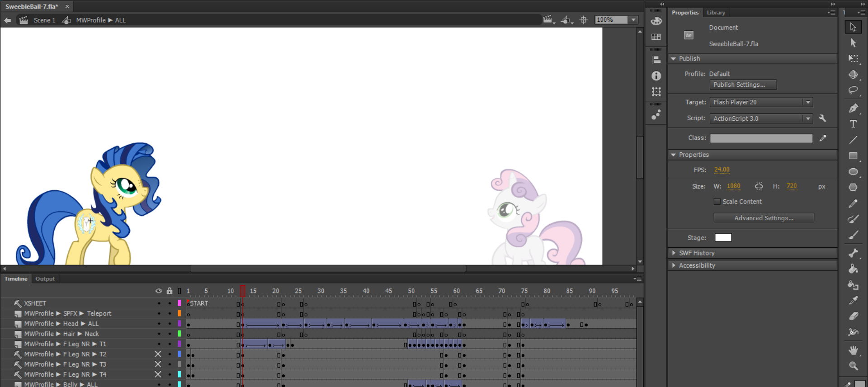Screen dimensions: 868x387
Task: Open the collapsed Info panel icon
Action: click(656, 76)
